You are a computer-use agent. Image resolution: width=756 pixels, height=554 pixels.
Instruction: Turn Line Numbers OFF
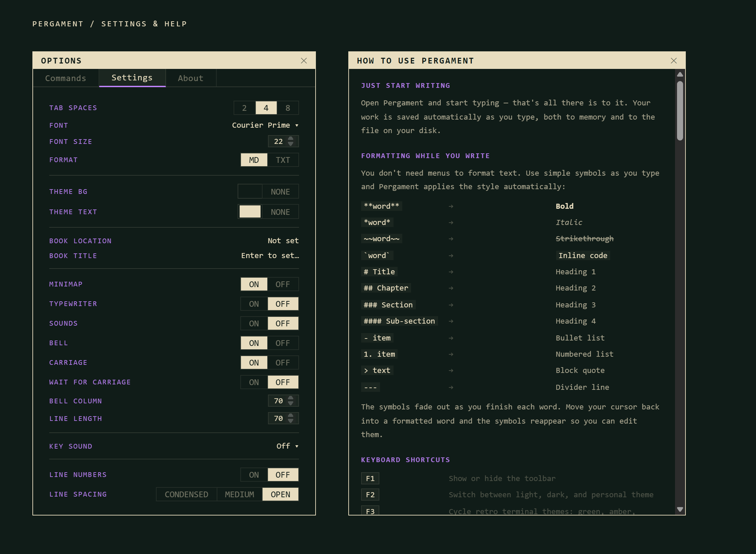[x=283, y=475]
